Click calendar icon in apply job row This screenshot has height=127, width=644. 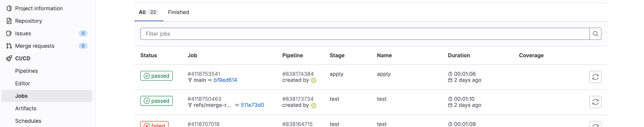pyautogui.click(x=450, y=80)
